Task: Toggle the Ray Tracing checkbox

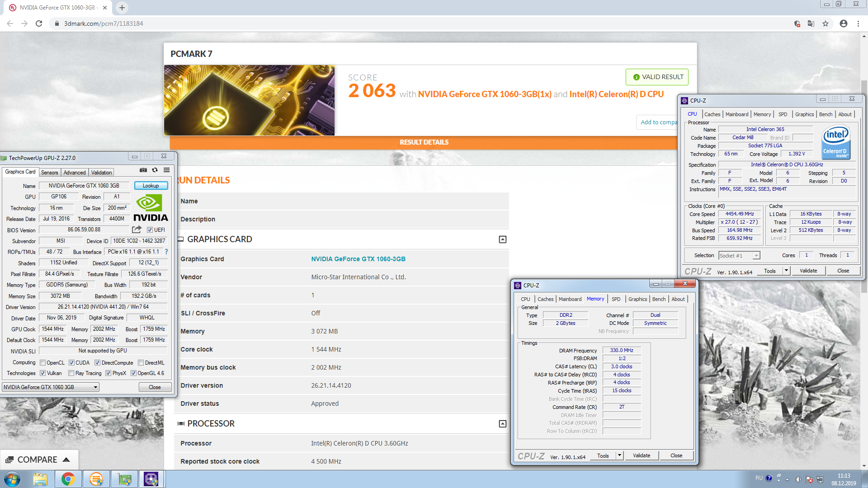Action: click(71, 373)
